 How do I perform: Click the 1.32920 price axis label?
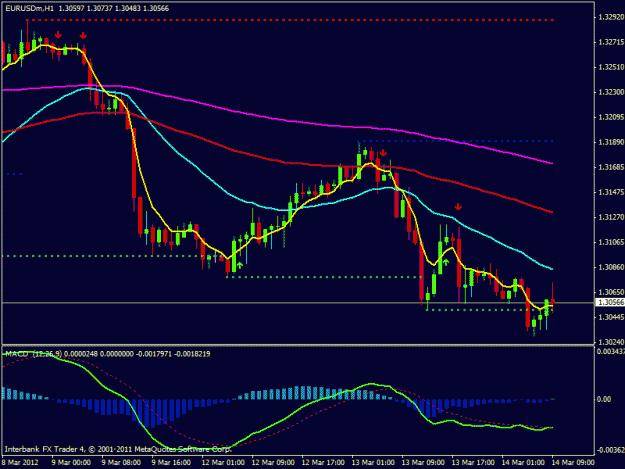tap(611, 17)
